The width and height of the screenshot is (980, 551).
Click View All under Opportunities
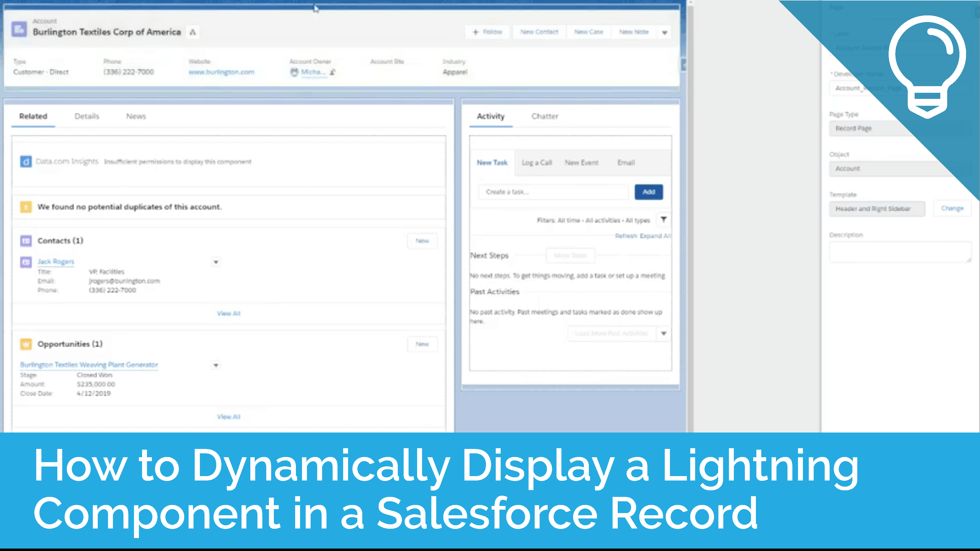[229, 417]
